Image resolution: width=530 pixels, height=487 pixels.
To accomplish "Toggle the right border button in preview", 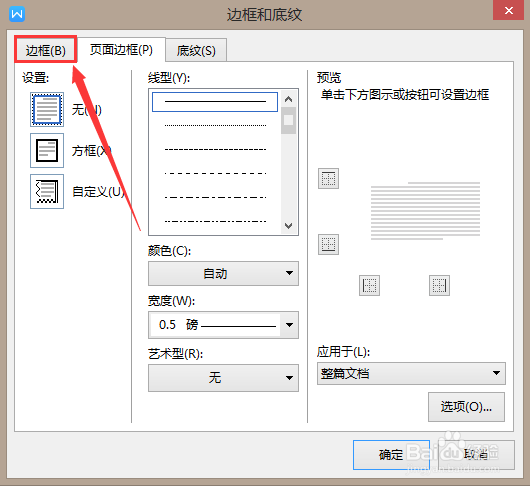I will (x=439, y=285).
